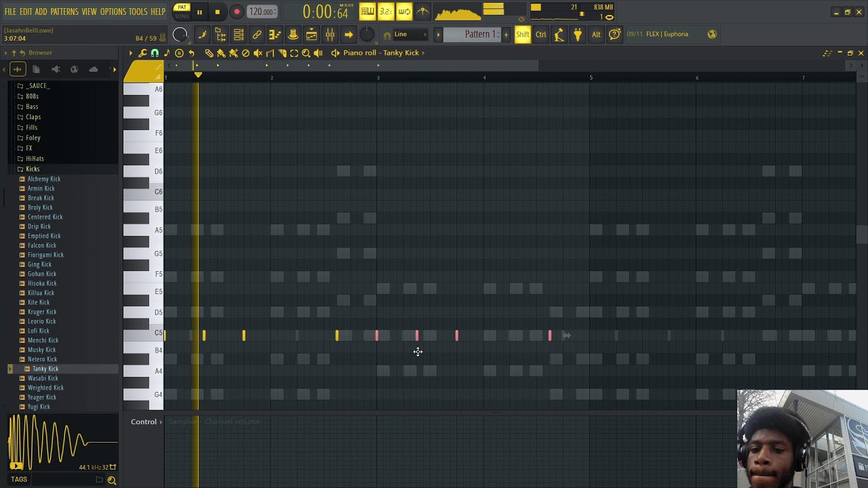Image resolution: width=868 pixels, height=488 pixels.
Task: Adjust the master volume knob
Action: click(180, 35)
